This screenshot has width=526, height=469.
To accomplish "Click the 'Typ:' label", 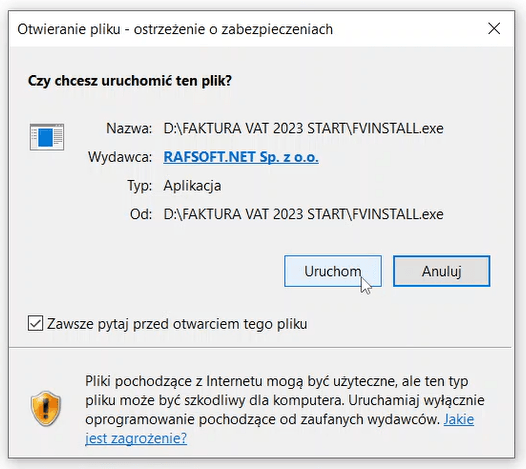I will point(140,186).
